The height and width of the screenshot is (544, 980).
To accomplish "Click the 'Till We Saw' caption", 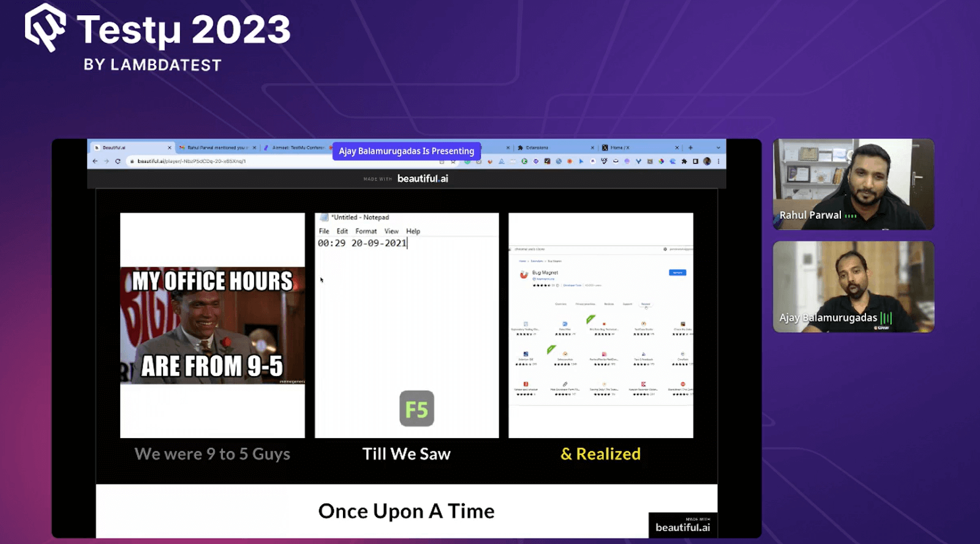I will click(407, 454).
